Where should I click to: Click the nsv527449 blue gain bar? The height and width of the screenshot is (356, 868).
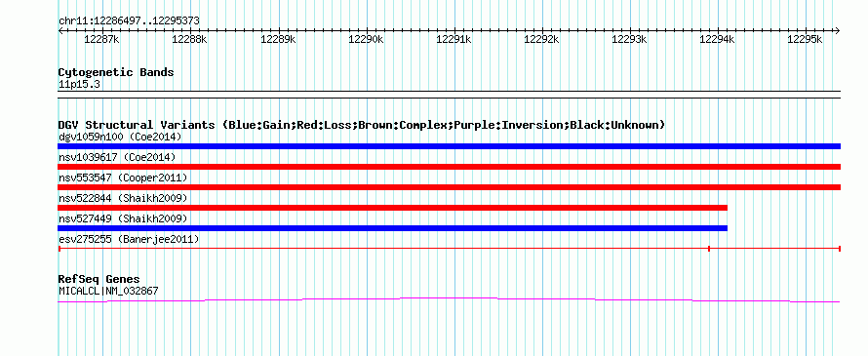pyautogui.click(x=392, y=228)
